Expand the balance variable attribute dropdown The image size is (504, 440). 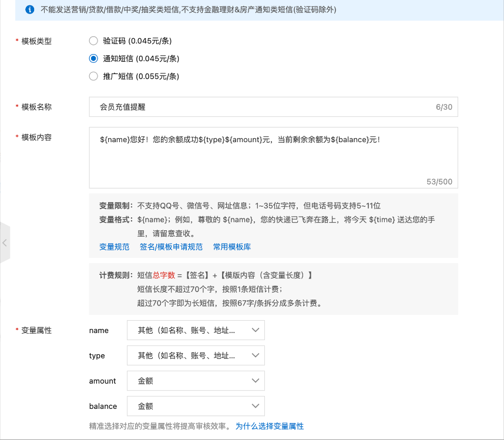click(196, 406)
